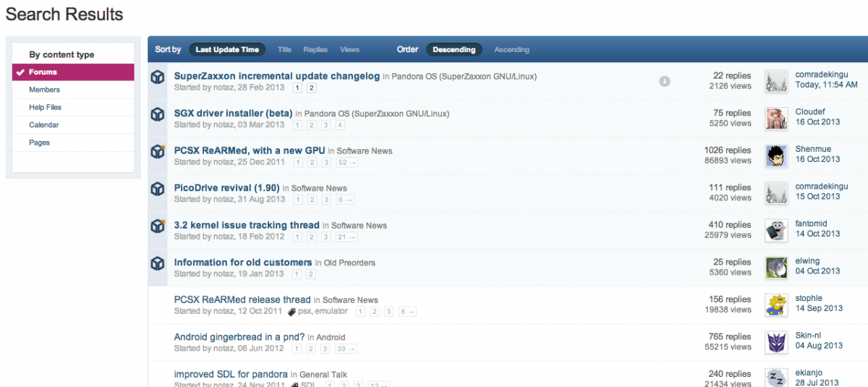The image size is (868, 387).
Task: Jump to page 39 of Android gingerbread thread
Action: coord(345,349)
